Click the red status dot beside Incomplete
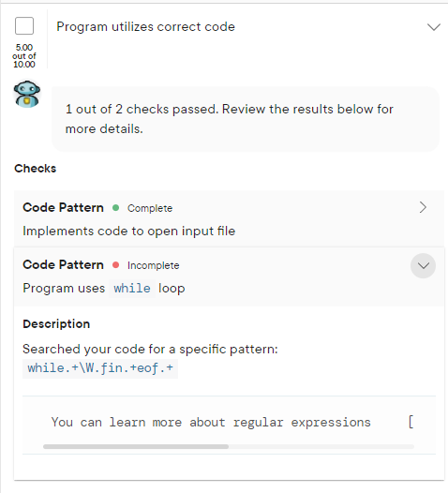Viewport: 448px width, 493px height. click(x=115, y=265)
